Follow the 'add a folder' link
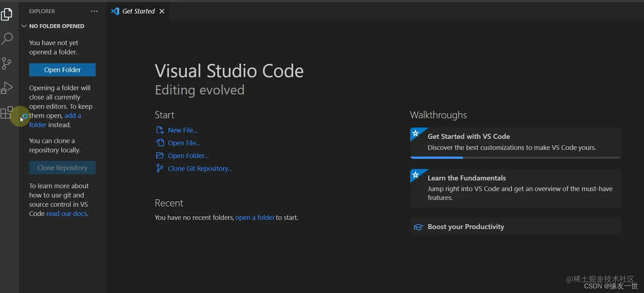The image size is (644, 293). (x=55, y=120)
